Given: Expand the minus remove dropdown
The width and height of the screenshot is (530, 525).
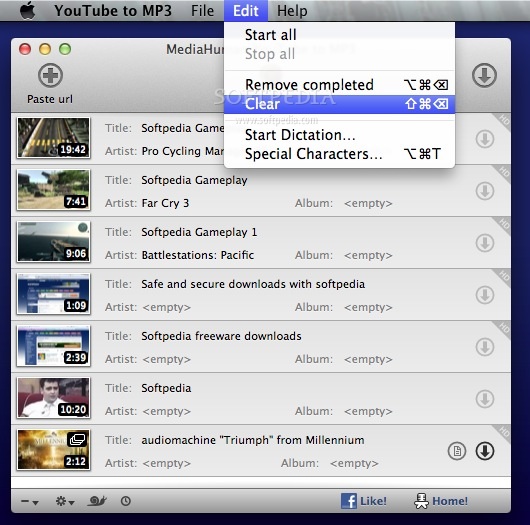Looking at the screenshot, I should coord(30,501).
